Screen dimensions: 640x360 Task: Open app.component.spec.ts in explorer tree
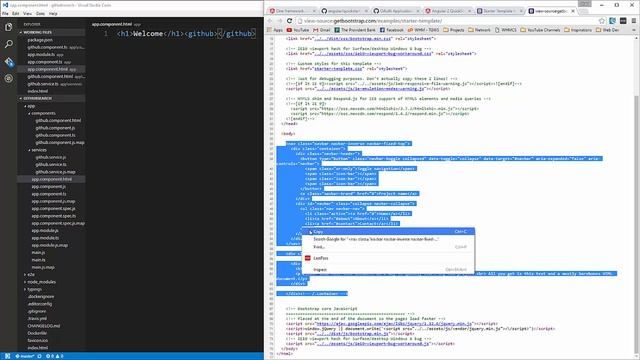tap(53, 216)
